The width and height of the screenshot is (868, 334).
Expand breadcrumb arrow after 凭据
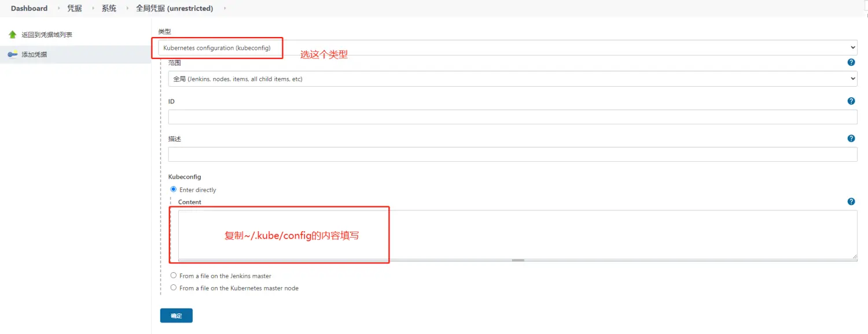tap(93, 9)
